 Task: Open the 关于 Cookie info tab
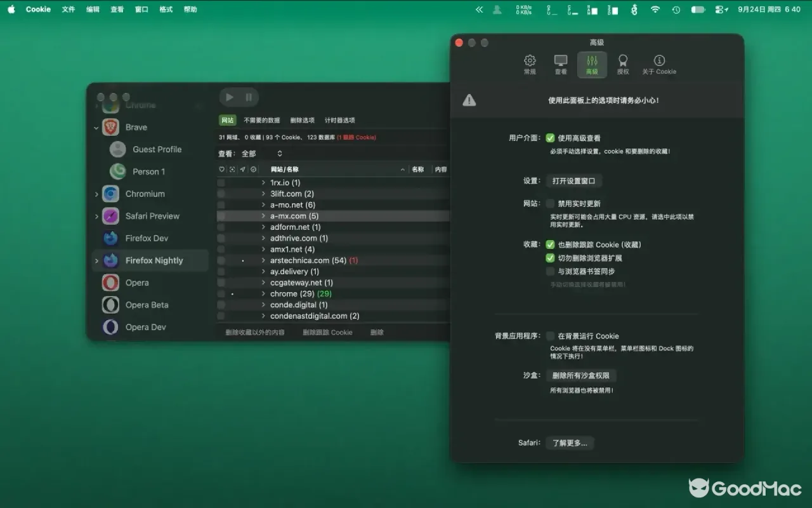coord(659,65)
